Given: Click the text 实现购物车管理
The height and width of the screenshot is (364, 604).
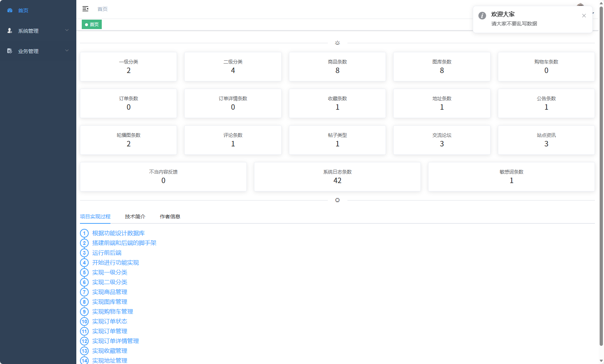Looking at the screenshot, I should tap(113, 312).
